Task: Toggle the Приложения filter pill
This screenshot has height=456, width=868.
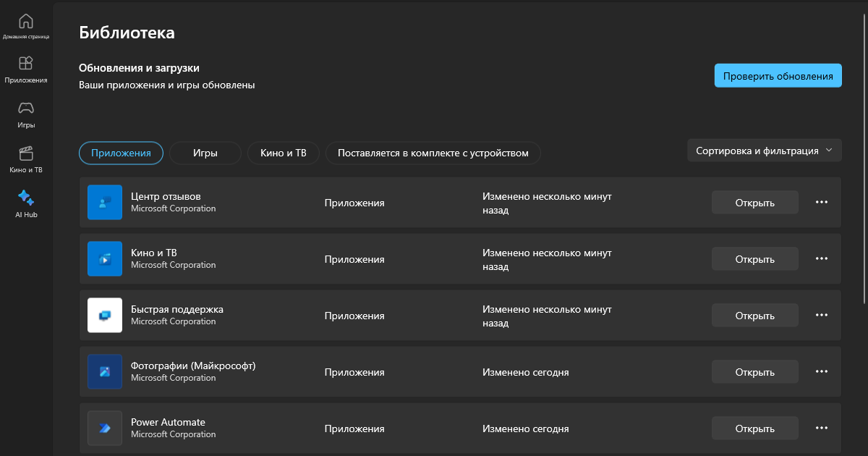Action: pos(121,153)
